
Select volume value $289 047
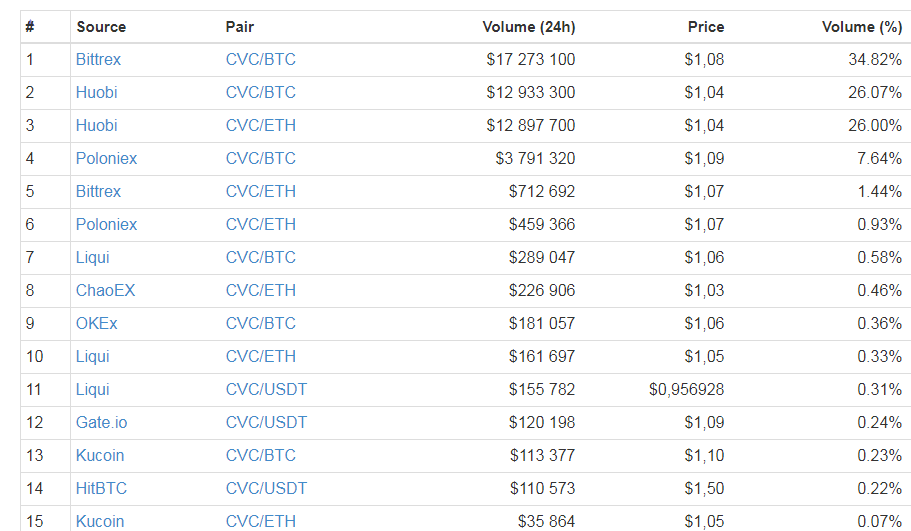[541, 257]
